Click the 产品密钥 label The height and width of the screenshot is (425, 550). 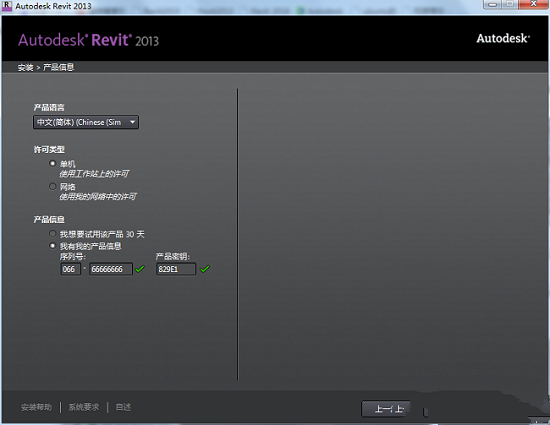point(173,257)
